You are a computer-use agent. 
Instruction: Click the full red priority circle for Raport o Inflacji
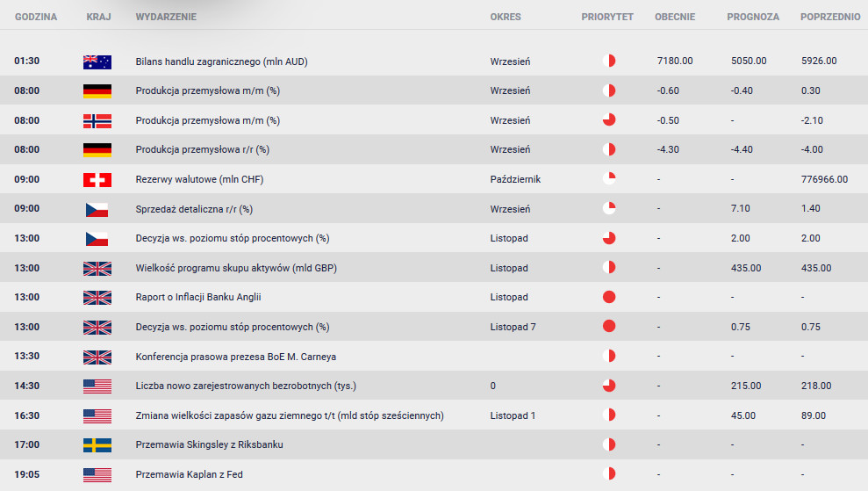(609, 297)
